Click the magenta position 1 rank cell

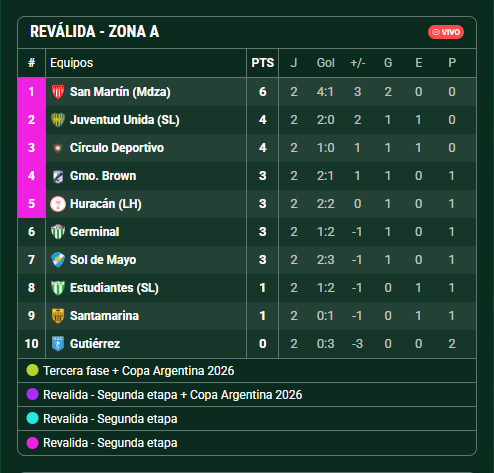31,92
